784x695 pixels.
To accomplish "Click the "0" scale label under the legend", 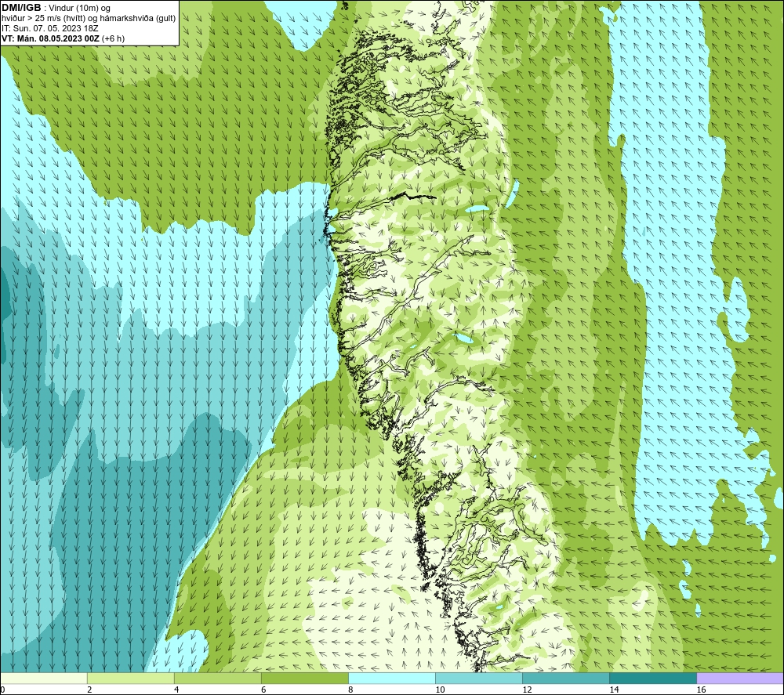I will (x=2, y=690).
